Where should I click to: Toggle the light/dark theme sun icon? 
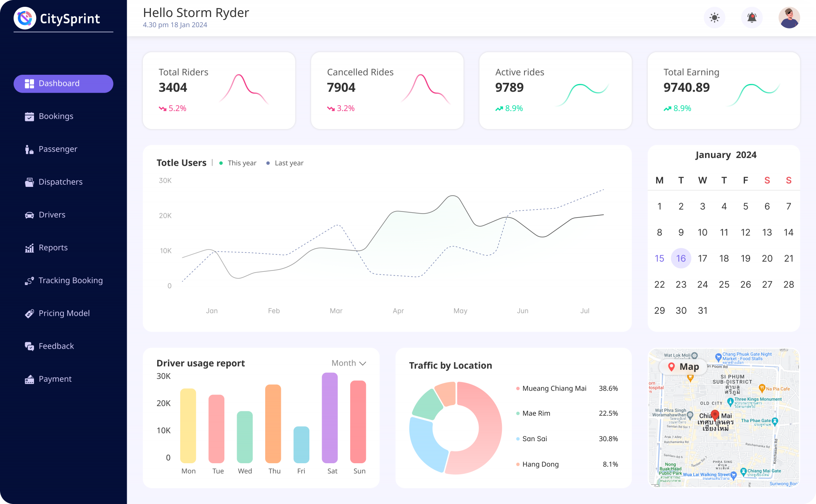(x=714, y=18)
